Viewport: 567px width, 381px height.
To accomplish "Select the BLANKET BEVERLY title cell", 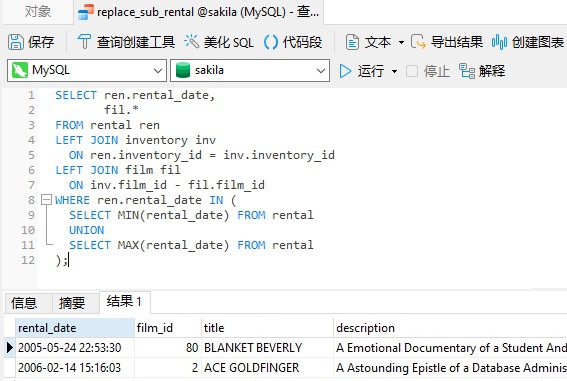I will coord(267,348).
